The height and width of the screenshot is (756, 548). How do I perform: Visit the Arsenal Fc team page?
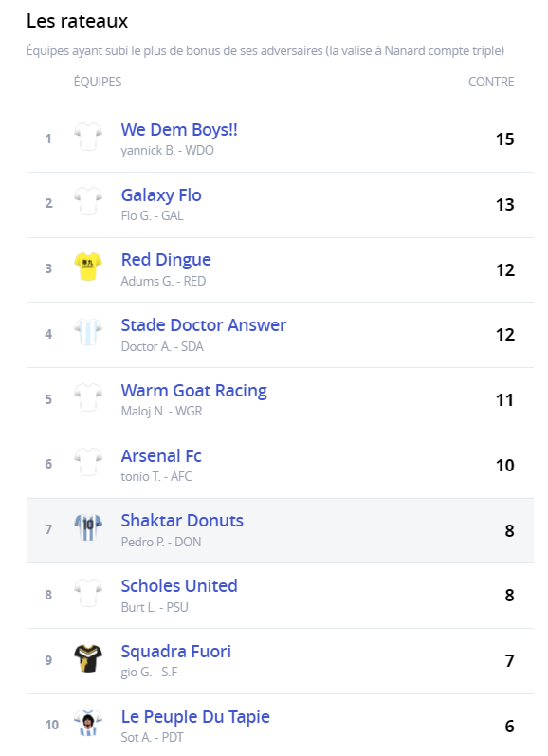pyautogui.click(x=161, y=456)
